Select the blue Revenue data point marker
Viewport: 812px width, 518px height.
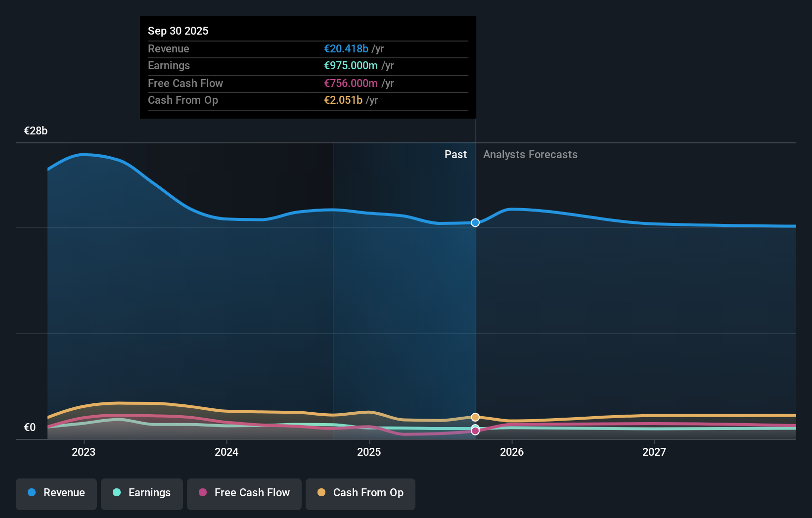[x=475, y=222]
